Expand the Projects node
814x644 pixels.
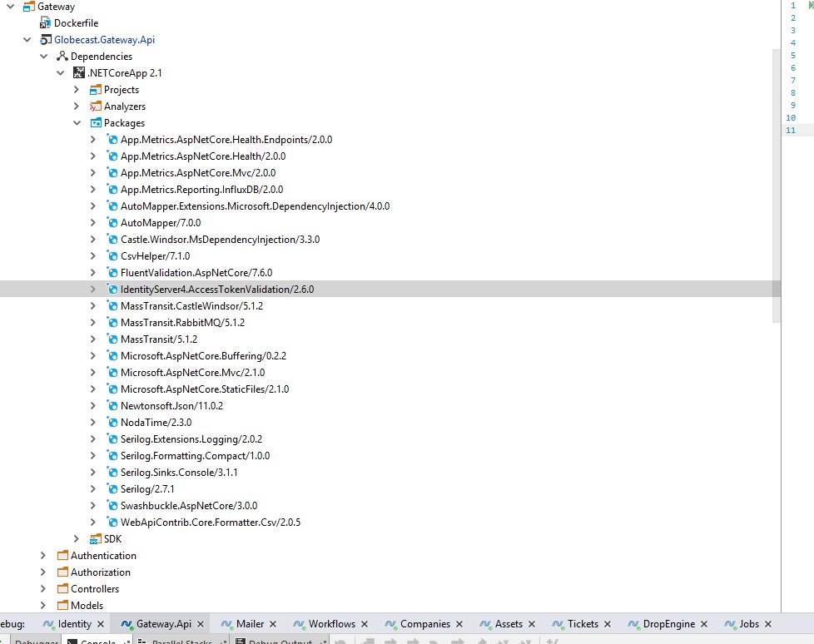click(77, 90)
